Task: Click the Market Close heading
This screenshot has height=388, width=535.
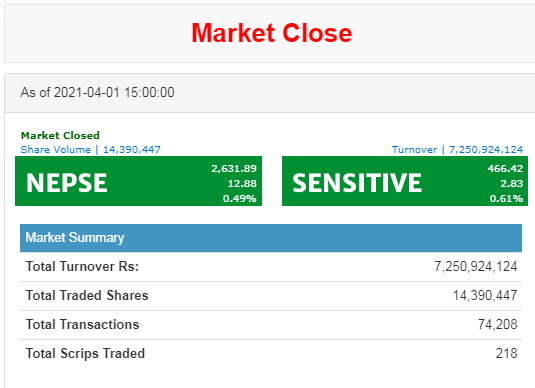Action: coord(272,33)
